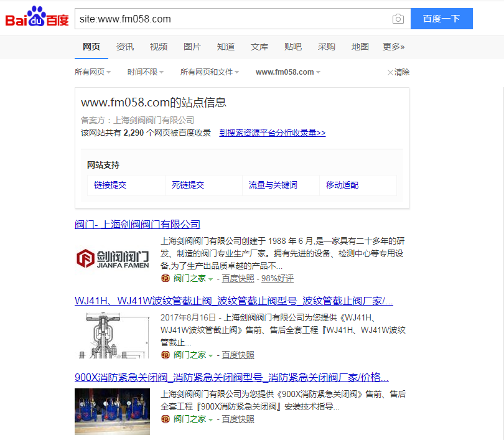Viewport: 504px width, 440px height.
Task: Click 到搜索资源平台分析收录量 link
Action: click(x=272, y=133)
